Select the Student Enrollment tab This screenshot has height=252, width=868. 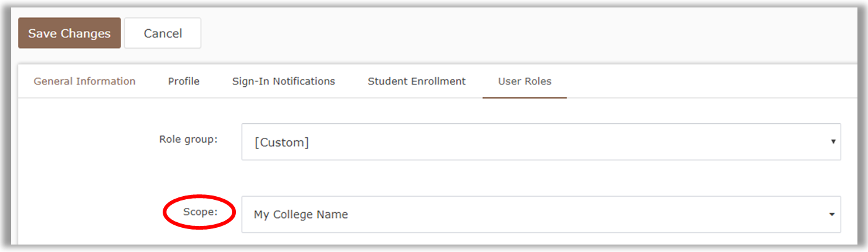417,81
